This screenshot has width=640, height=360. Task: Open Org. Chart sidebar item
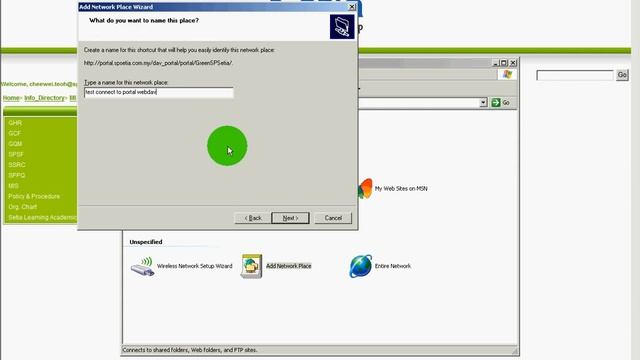point(22,207)
